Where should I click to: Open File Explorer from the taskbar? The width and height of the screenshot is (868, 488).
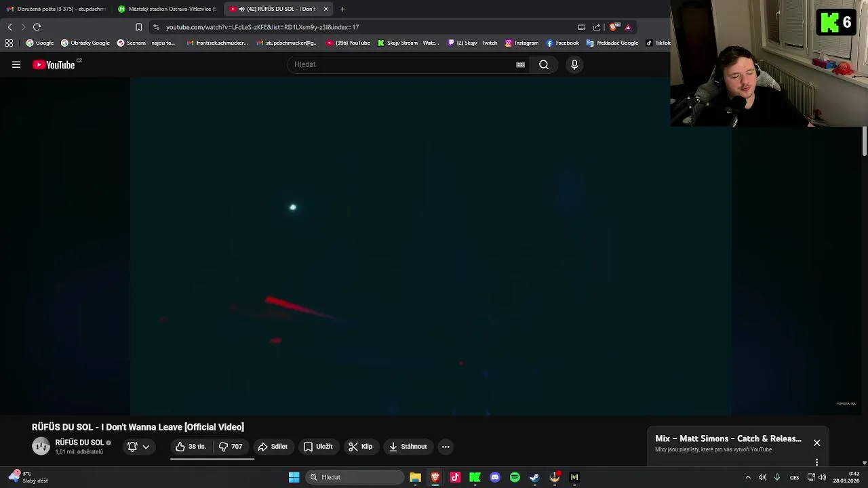[x=416, y=477]
